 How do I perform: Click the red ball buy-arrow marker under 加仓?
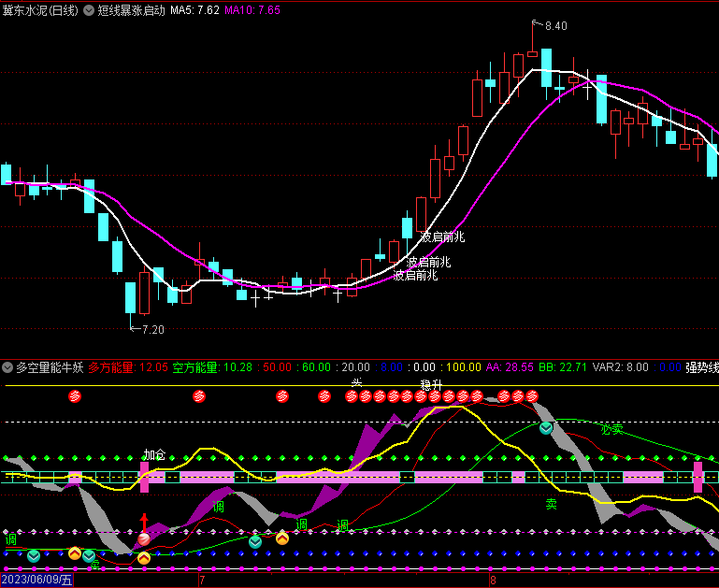[x=144, y=539]
